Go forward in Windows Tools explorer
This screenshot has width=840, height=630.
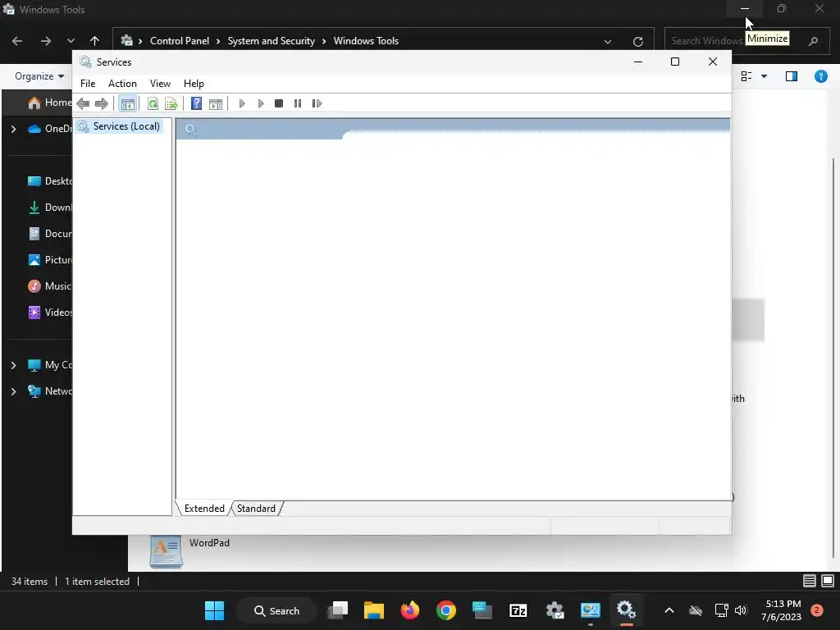tap(46, 41)
